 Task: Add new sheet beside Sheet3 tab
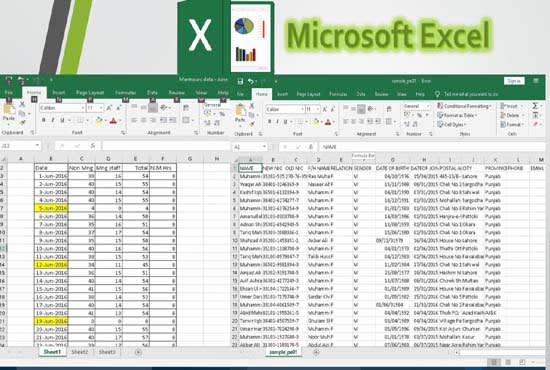(138, 352)
